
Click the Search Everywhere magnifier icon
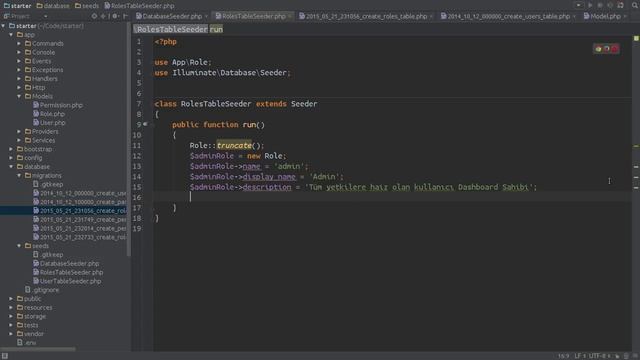pos(636,5)
